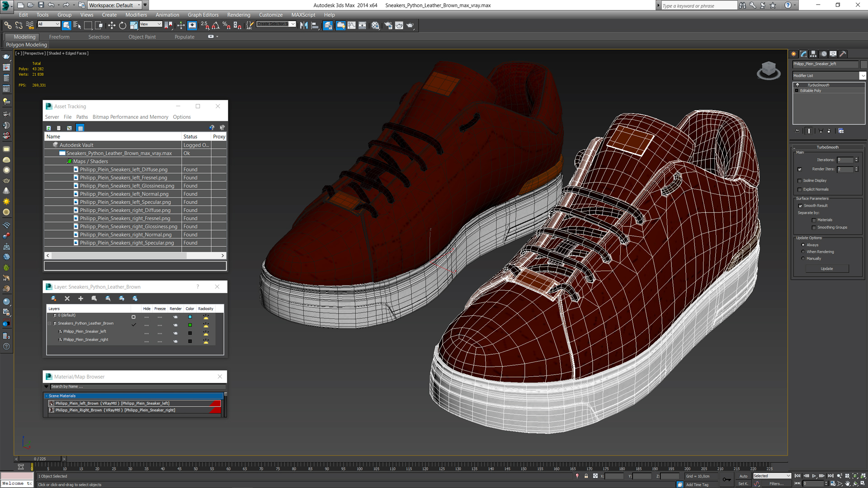Collapse Sneakers_Python_Leather_Brown layer tree
Viewport: 868px width, 488px height.
pyautogui.click(x=50, y=324)
